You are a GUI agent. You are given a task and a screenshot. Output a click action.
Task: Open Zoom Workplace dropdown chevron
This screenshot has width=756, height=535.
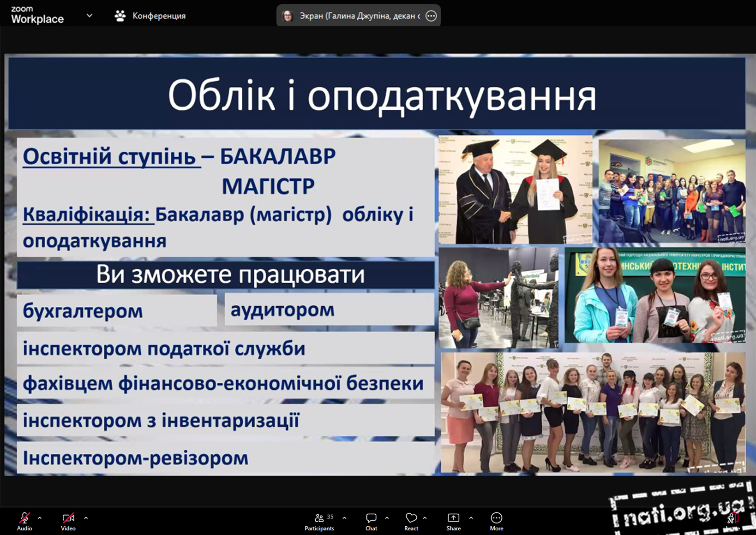pos(90,15)
